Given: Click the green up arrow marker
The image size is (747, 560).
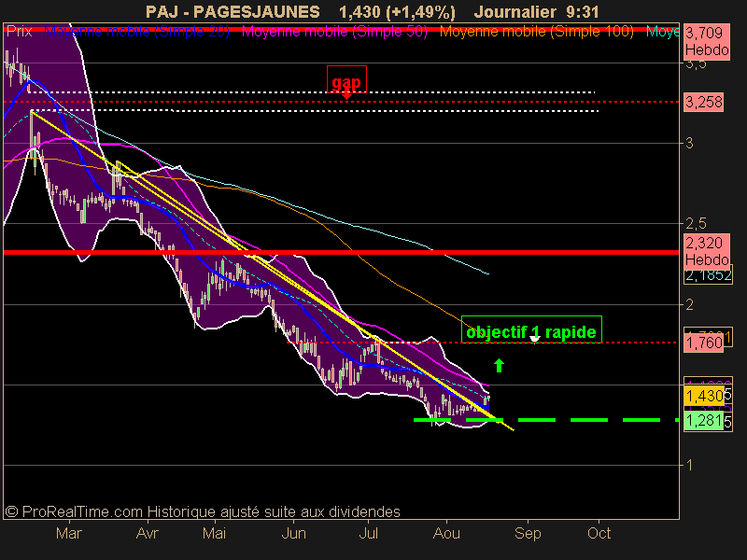Looking at the screenshot, I should (499, 365).
